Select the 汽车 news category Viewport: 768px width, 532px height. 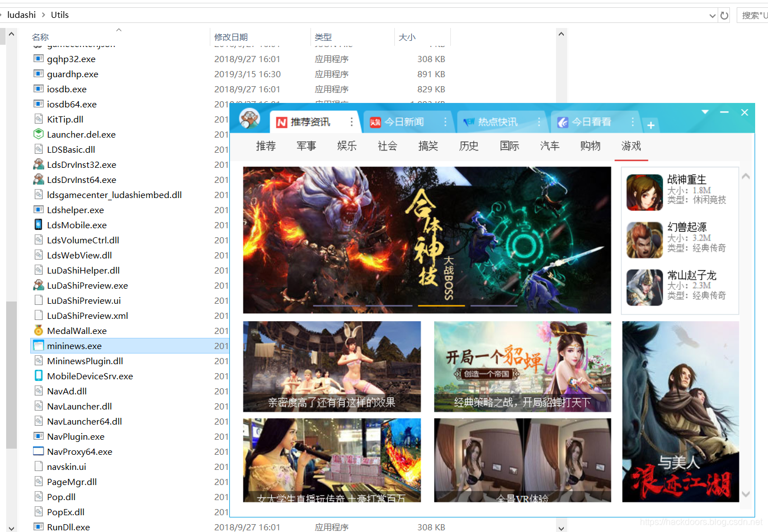point(550,146)
